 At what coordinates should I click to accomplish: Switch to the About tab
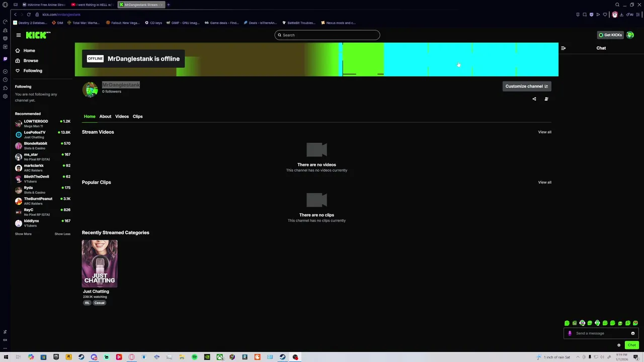[x=105, y=117]
